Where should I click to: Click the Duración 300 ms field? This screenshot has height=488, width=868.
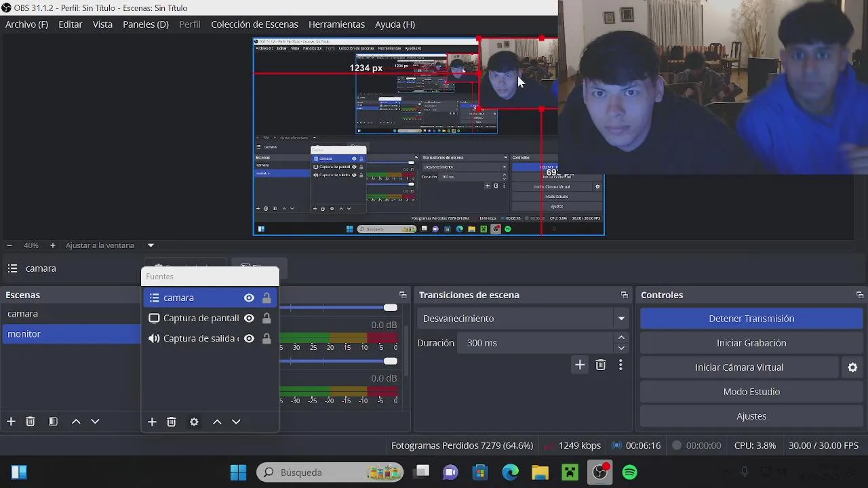(x=536, y=343)
